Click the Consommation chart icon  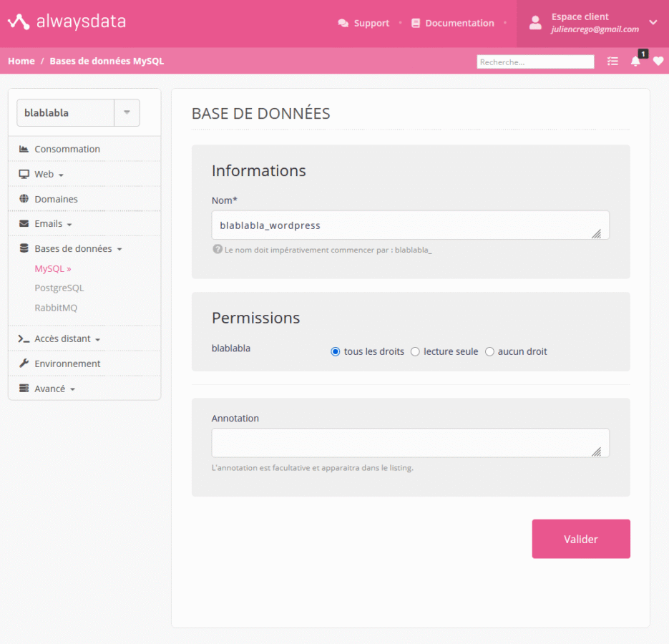tap(24, 149)
